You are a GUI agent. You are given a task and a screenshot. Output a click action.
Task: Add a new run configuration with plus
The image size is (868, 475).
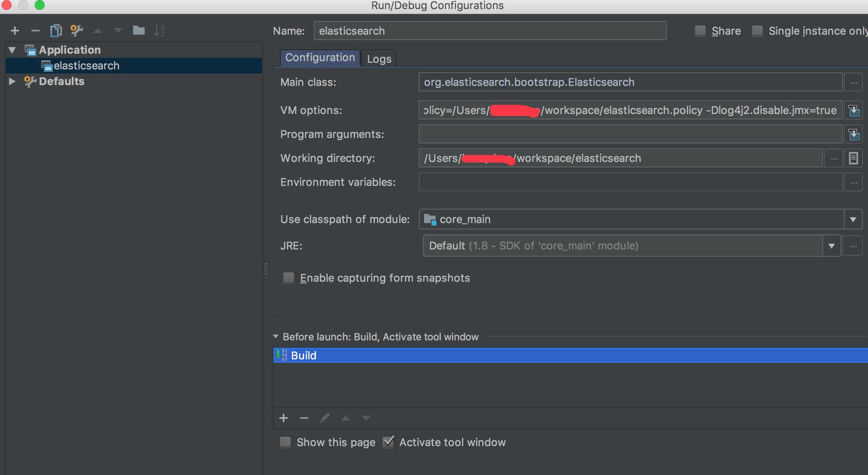click(x=15, y=31)
